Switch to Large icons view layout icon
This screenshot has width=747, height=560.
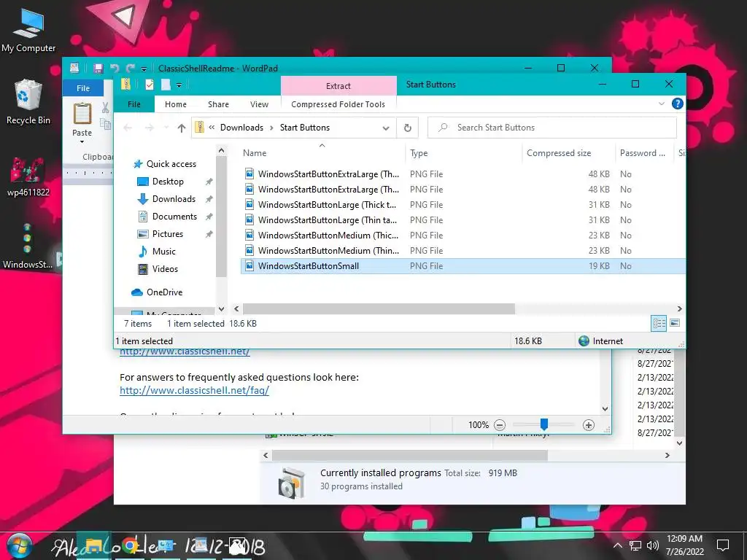click(x=675, y=323)
